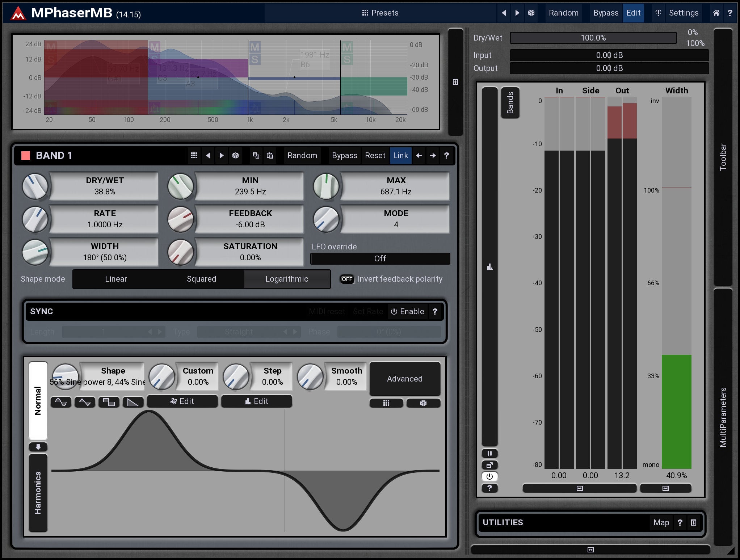Click Band 1 paste icon
Viewport: 740px width, 560px height.
pos(270,156)
